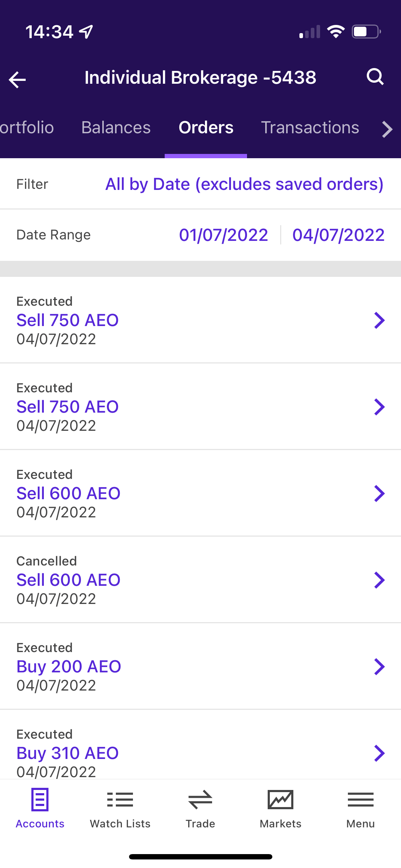The image size is (401, 868).
Task: Open the executed Sell 600 AEO order
Action: [68, 493]
